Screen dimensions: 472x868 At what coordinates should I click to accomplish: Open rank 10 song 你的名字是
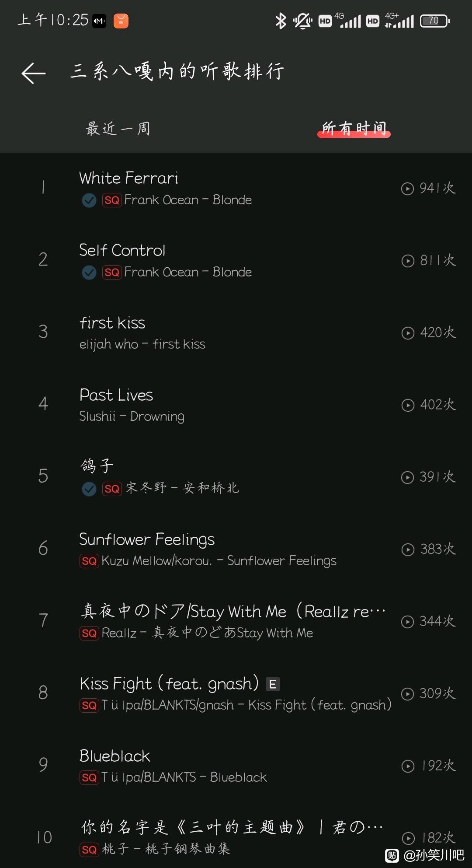(236, 837)
